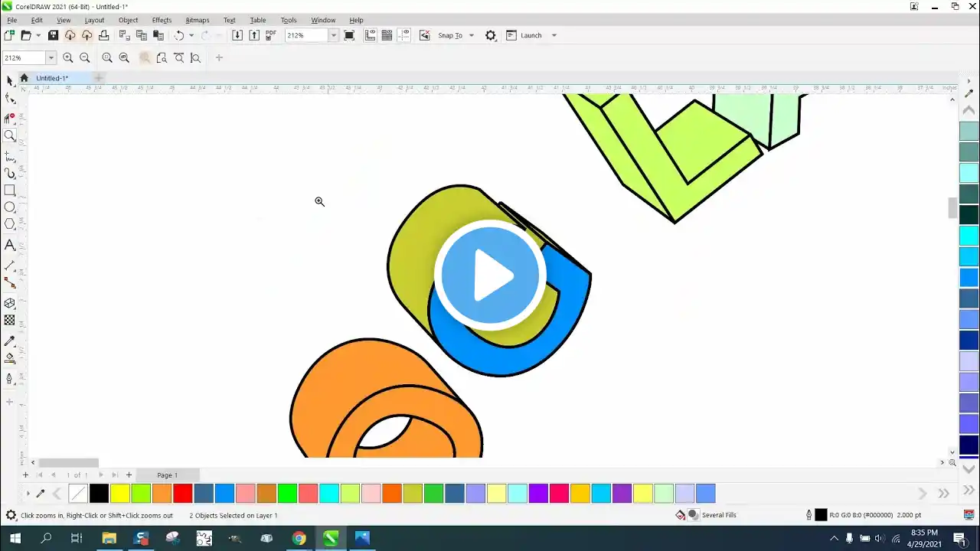Viewport: 980px width, 551px height.
Task: Select the Zoom tool in the toolbox
Action: pyautogui.click(x=10, y=135)
